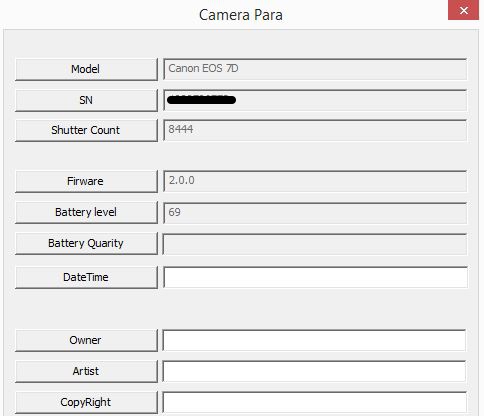Click the SN button
Viewport: 484px width, 416px height.
pos(86,100)
